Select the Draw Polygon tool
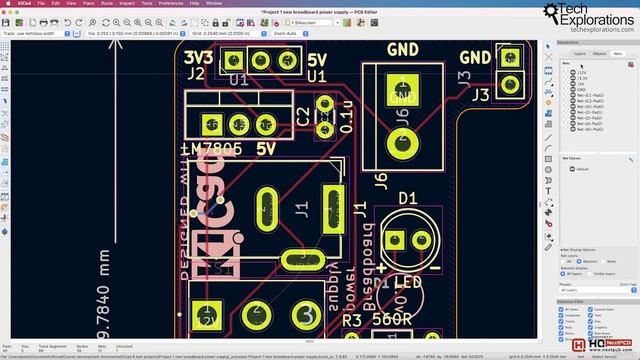The height and width of the screenshot is (360, 640). pos(548,180)
